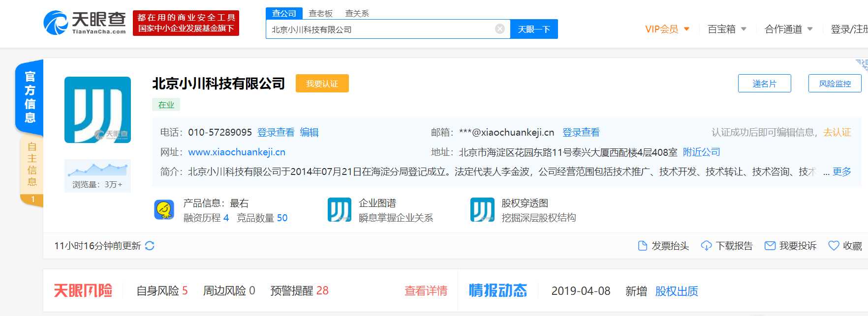868x316 pixels.
Task: Download the report via 下载报告
Action: (727, 246)
